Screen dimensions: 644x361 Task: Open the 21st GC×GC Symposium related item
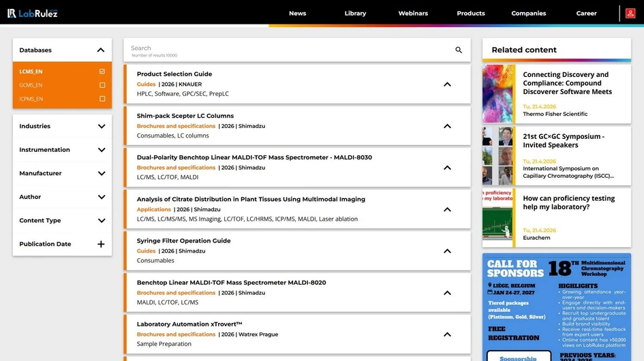[562, 140]
